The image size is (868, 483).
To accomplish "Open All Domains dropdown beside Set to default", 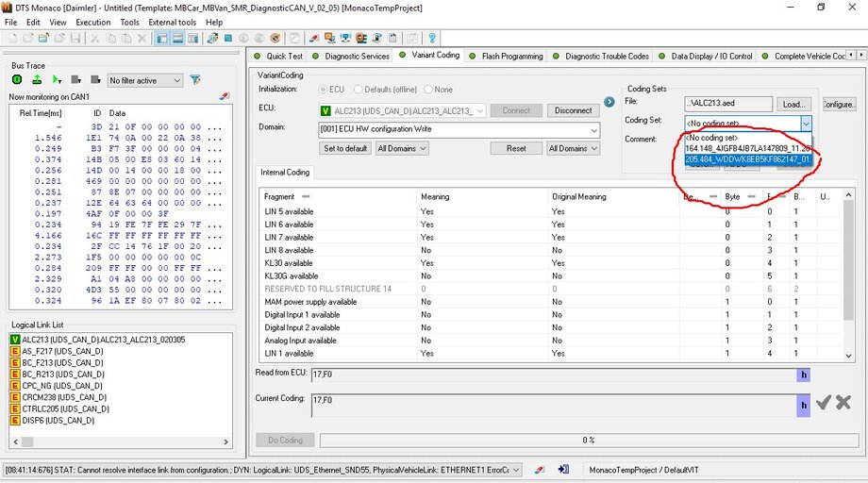I will [x=402, y=148].
